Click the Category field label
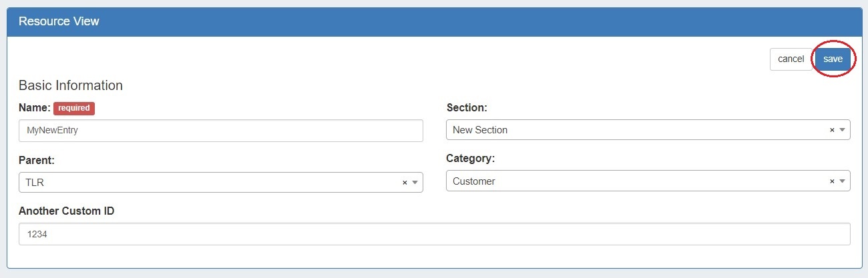The height and width of the screenshot is (278, 868). [x=470, y=159]
